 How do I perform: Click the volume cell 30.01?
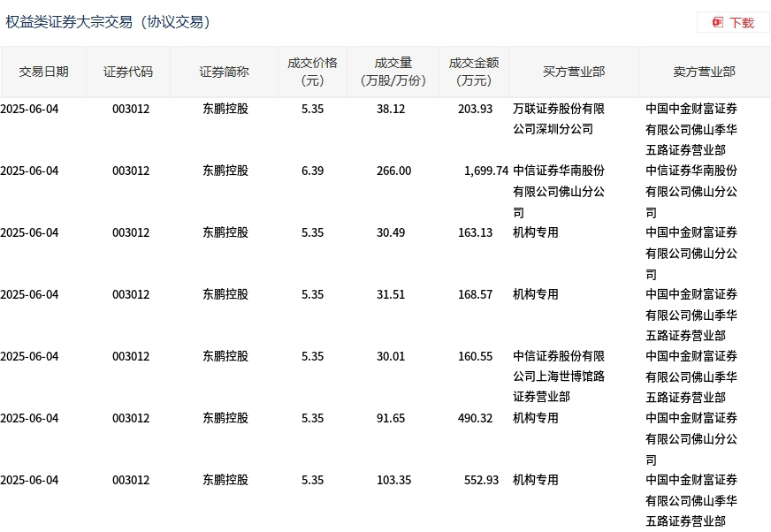(391, 356)
